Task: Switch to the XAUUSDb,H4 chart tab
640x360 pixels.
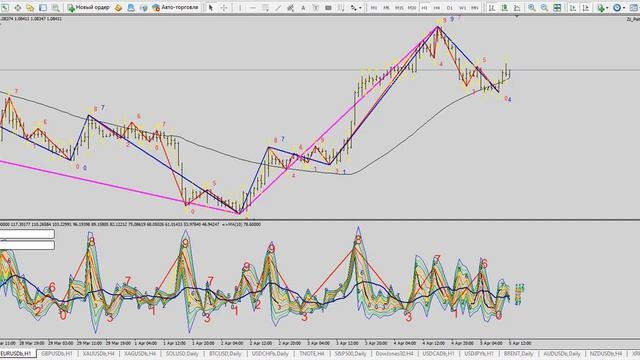Action: 98,353
